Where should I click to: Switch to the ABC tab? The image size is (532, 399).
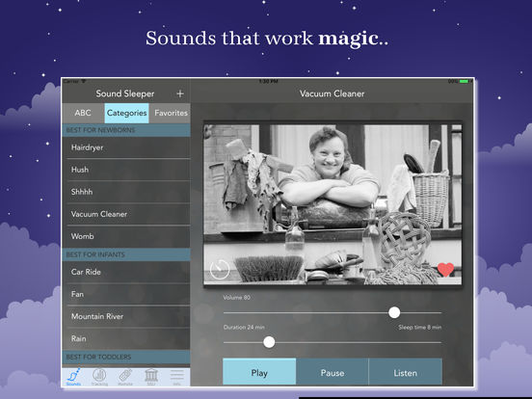(x=83, y=113)
